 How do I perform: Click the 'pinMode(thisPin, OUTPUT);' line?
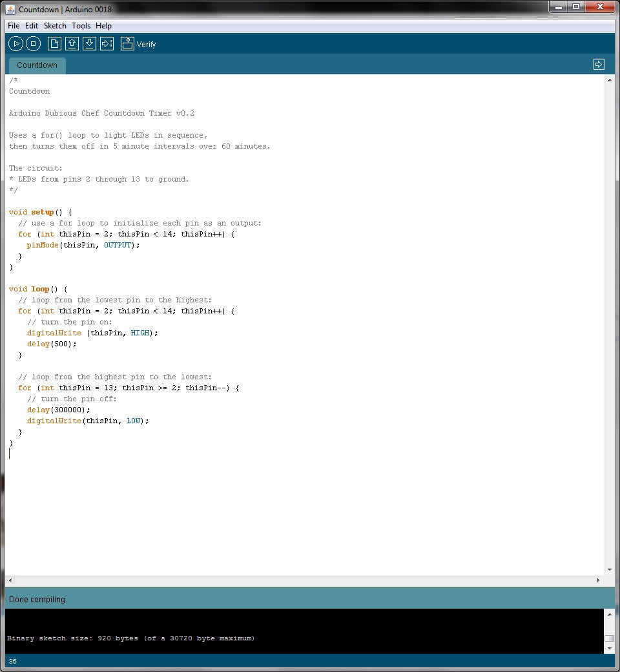(x=83, y=245)
